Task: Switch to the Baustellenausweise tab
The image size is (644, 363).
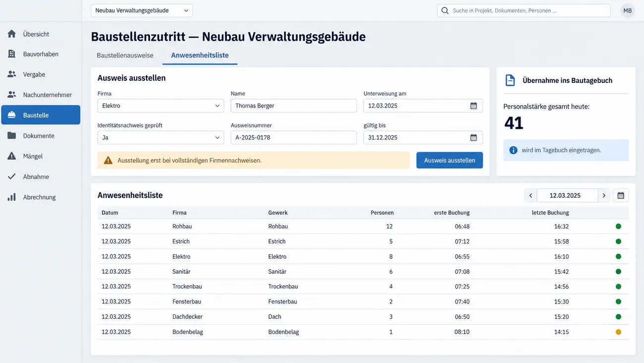Action: coord(125,55)
